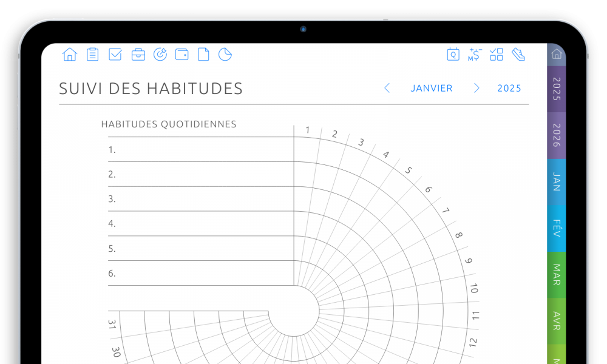Click day 5 label on the circular tracker
Image resolution: width=607 pixels, height=364 pixels.
(409, 170)
